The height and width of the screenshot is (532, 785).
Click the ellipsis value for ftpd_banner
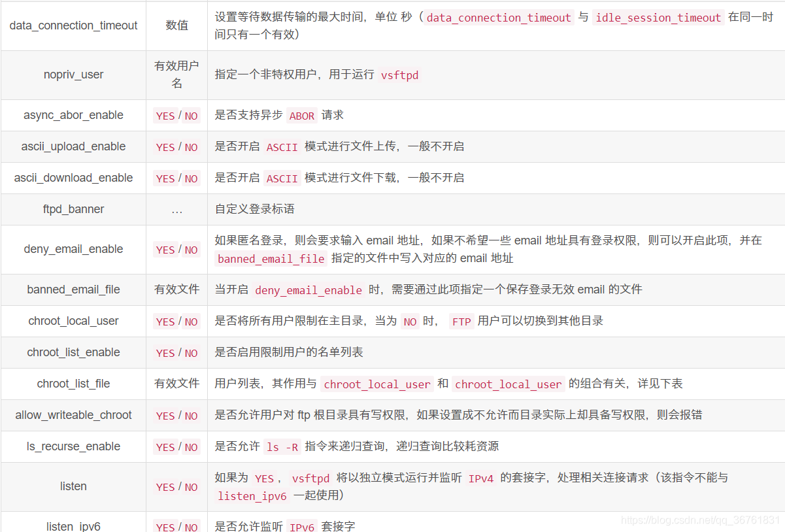click(176, 209)
